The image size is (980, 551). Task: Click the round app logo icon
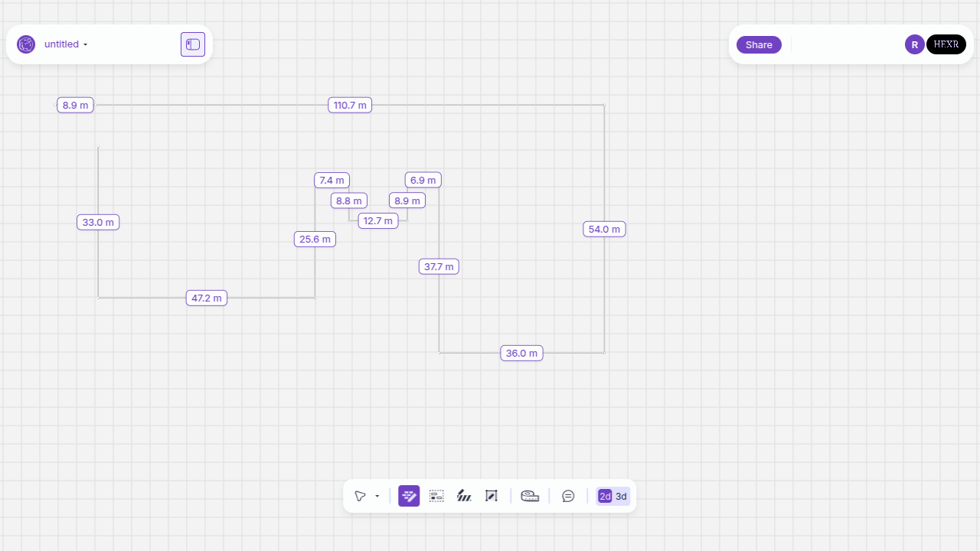click(x=26, y=44)
